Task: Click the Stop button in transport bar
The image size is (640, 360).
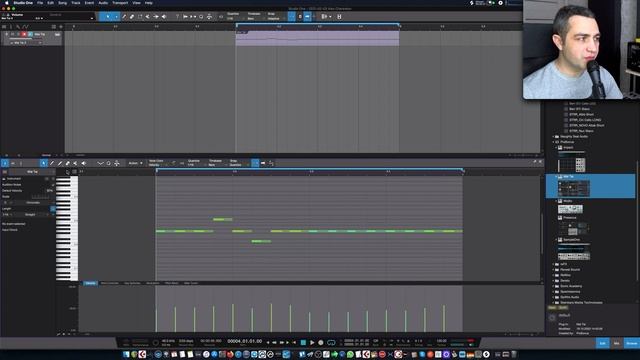Action: [303, 342]
